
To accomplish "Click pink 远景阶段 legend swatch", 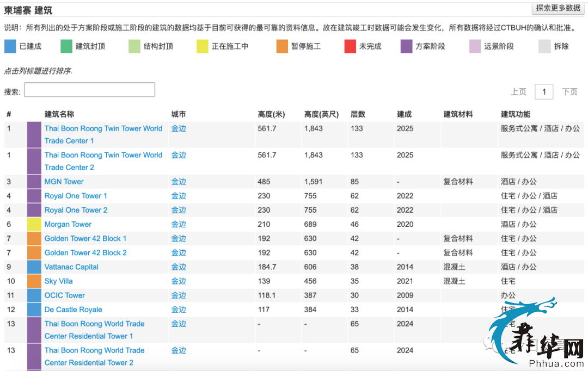I will 475,46.
